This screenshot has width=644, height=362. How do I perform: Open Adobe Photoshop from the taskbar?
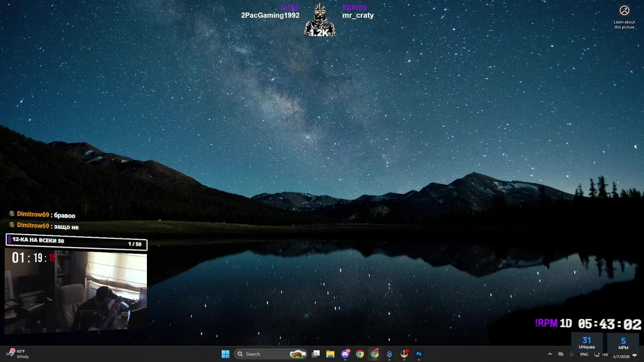click(419, 354)
